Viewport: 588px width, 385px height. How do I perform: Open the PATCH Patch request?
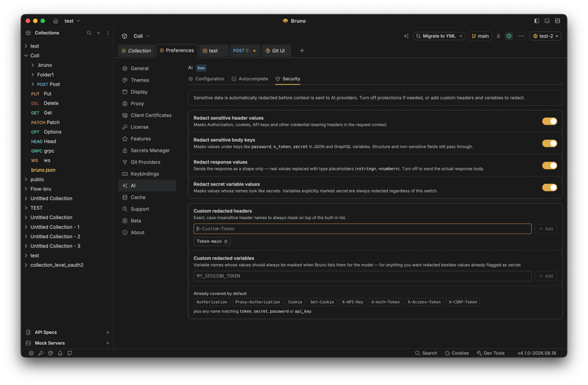tap(46, 122)
